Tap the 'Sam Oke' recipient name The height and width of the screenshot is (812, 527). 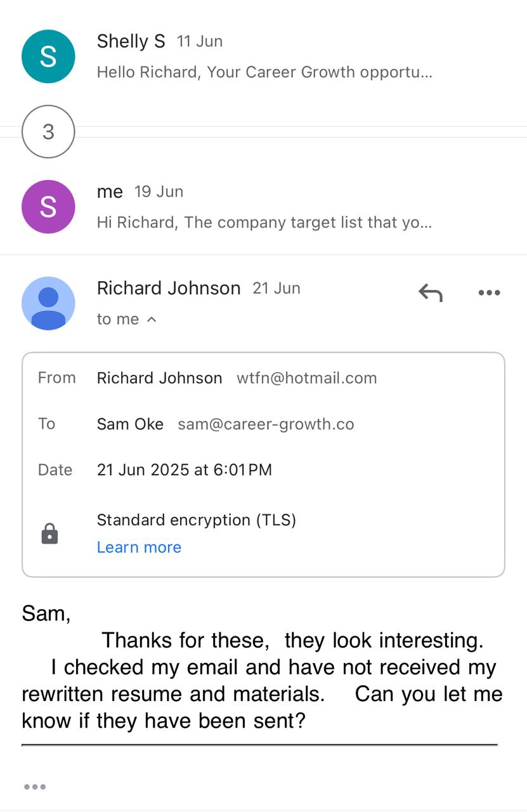130,424
